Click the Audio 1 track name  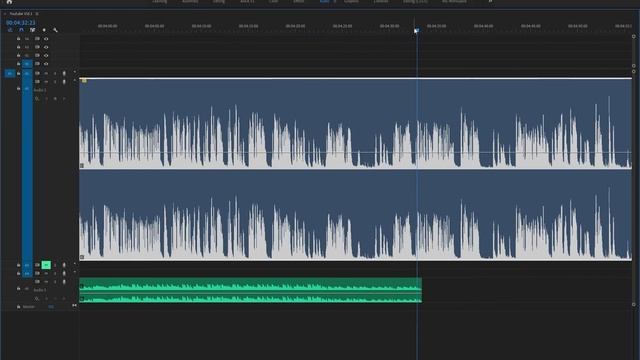[x=40, y=90]
